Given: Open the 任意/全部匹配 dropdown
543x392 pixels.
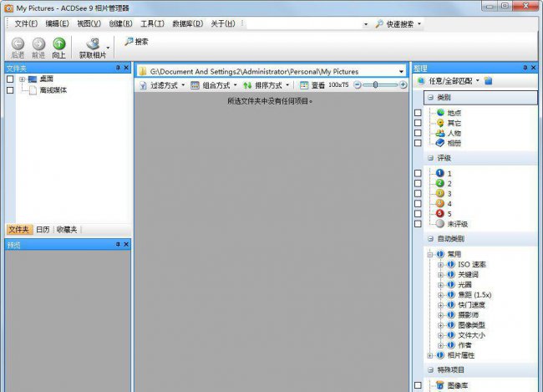Looking at the screenshot, I should pos(478,81).
